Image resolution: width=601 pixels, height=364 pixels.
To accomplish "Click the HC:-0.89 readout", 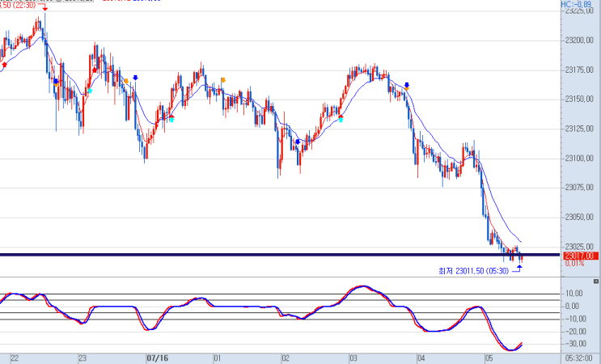I will (x=576, y=4).
